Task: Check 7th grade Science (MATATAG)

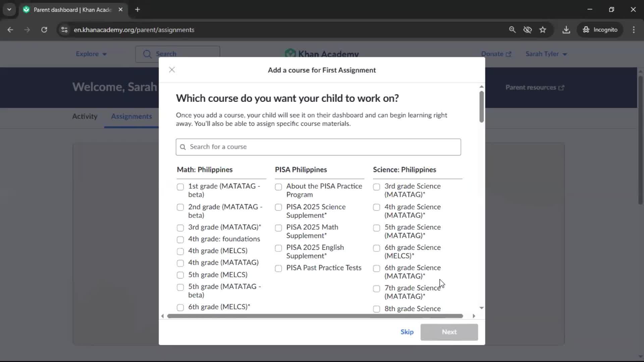Action: [376, 289]
